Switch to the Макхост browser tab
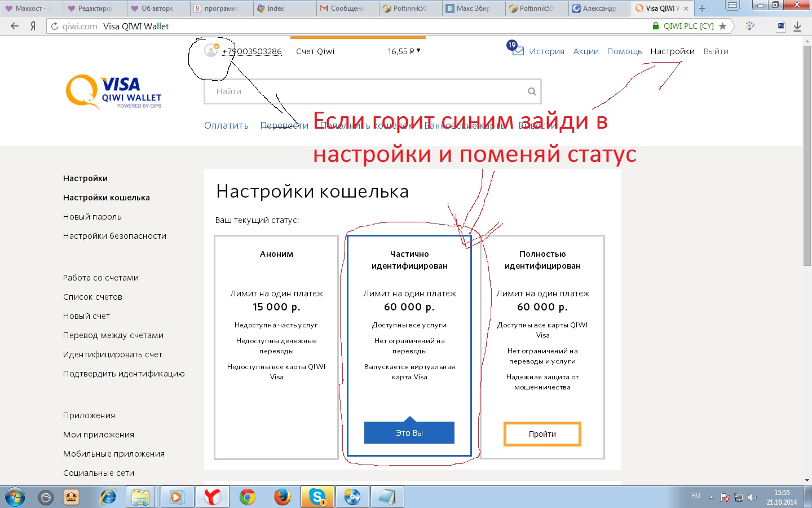The image size is (812, 508). click(x=31, y=8)
